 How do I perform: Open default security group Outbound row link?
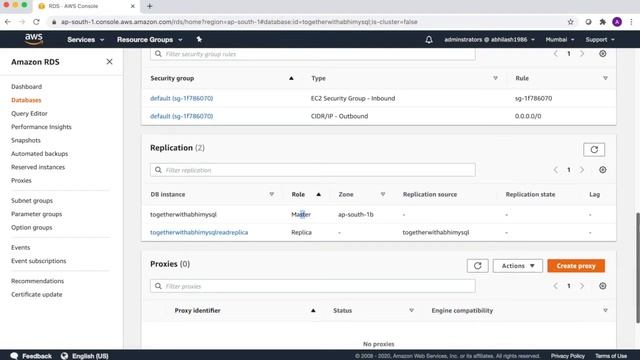(181, 116)
